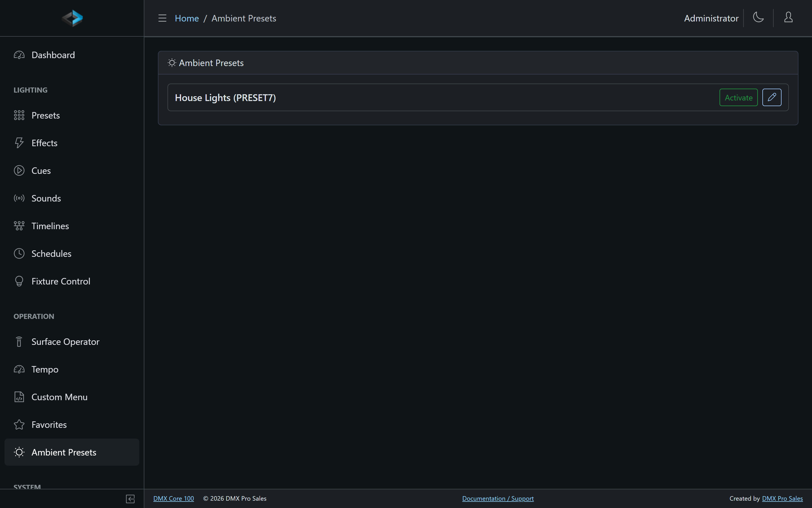Click the Dashboard gauge icon
This screenshot has width=812, height=508.
pos(19,55)
